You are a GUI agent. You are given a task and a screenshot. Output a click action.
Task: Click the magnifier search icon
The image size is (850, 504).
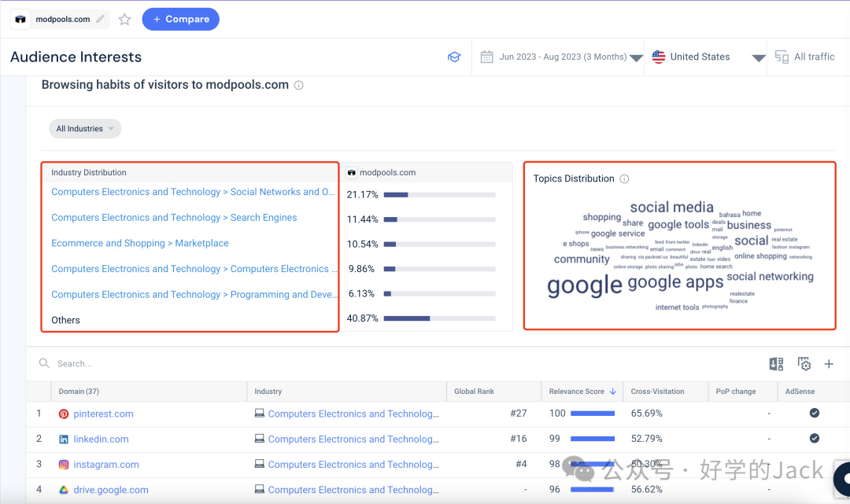coord(44,363)
